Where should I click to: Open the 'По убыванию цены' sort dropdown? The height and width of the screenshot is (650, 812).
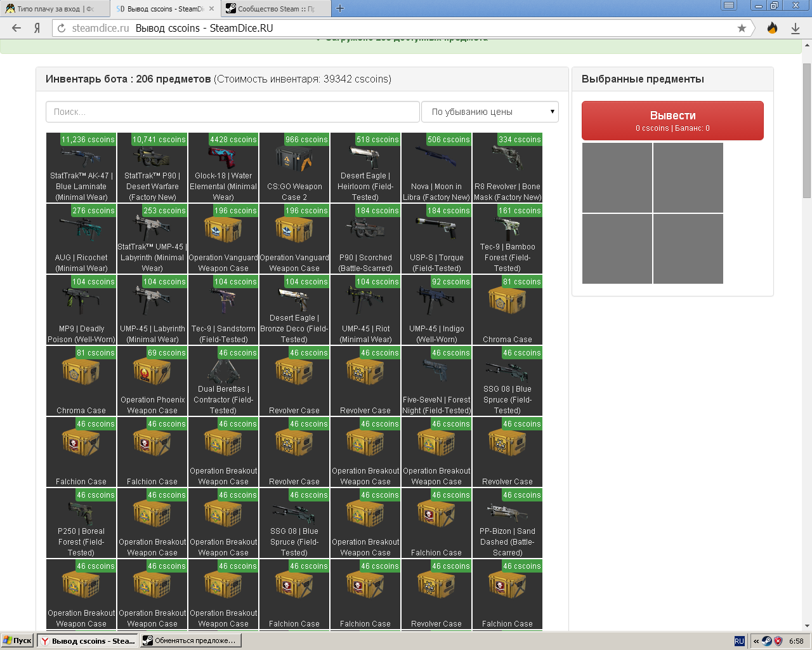point(490,112)
